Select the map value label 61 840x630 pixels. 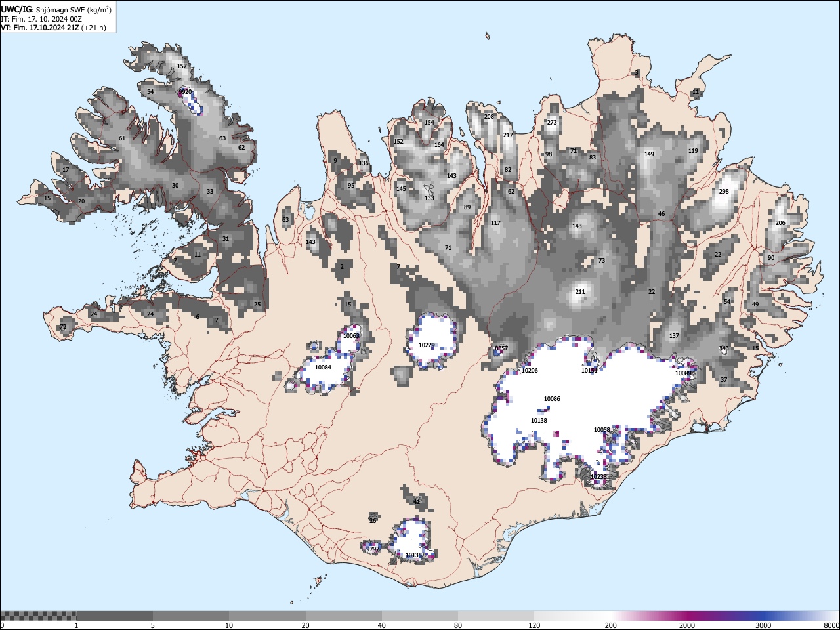point(122,138)
